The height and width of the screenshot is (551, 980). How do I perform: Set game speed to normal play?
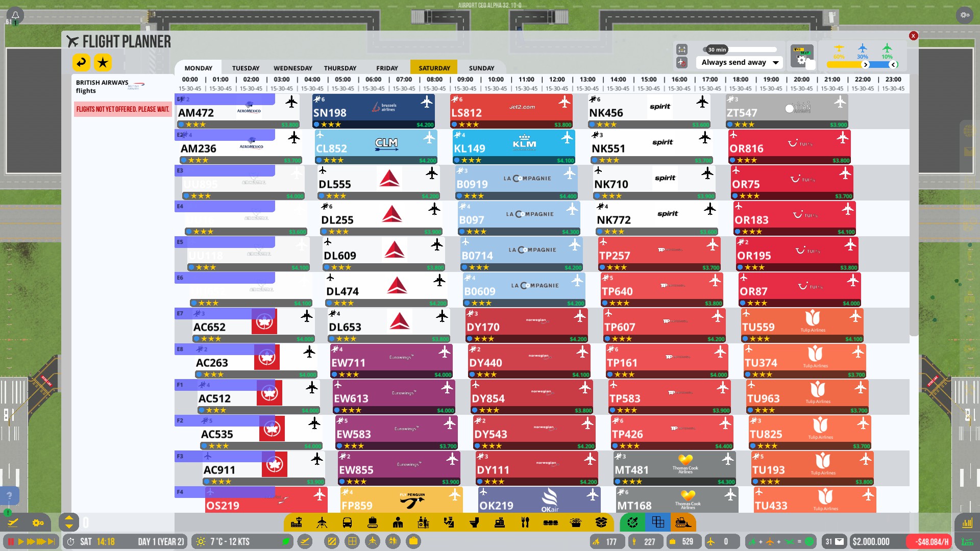[x=21, y=542]
